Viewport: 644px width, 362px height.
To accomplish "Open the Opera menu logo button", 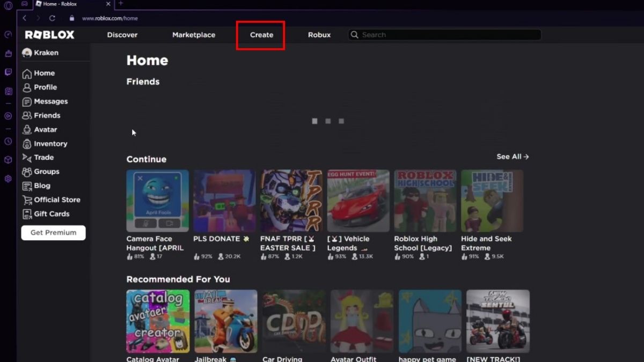I will tap(8, 5).
